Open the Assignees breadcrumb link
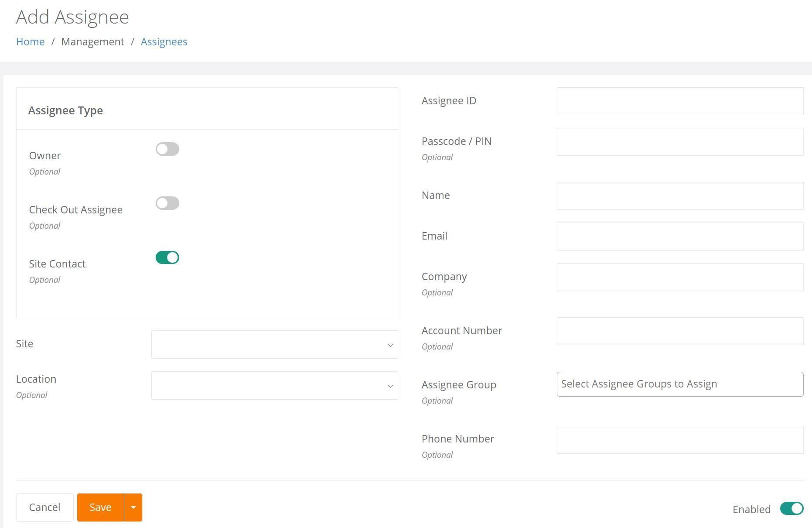This screenshot has width=812, height=528. (164, 42)
